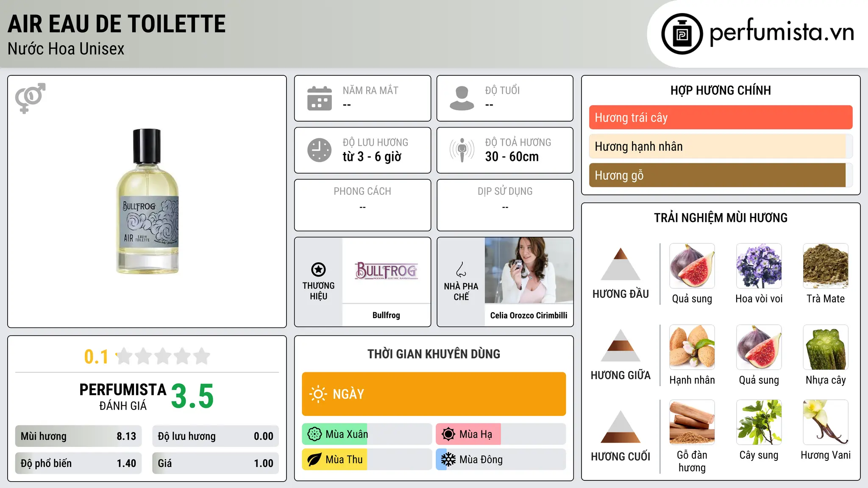
Task: Click the DỊP SỬ DỤNG occasion card
Action: tap(505, 205)
